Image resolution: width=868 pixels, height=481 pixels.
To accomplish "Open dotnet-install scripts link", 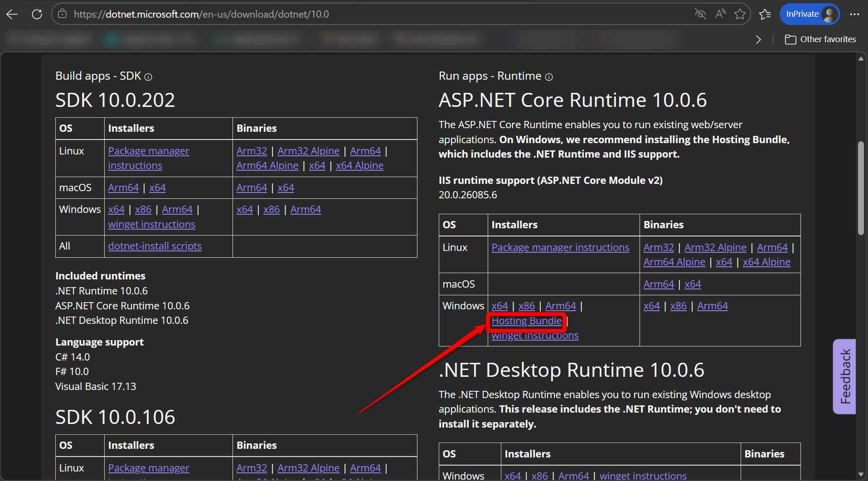I will click(x=155, y=246).
